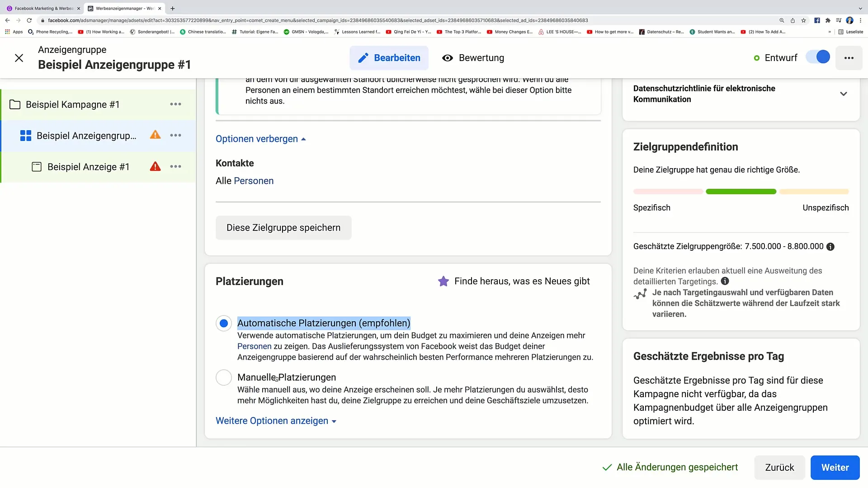Expand Weitere Optionen anzeigen dropdown

275,421
